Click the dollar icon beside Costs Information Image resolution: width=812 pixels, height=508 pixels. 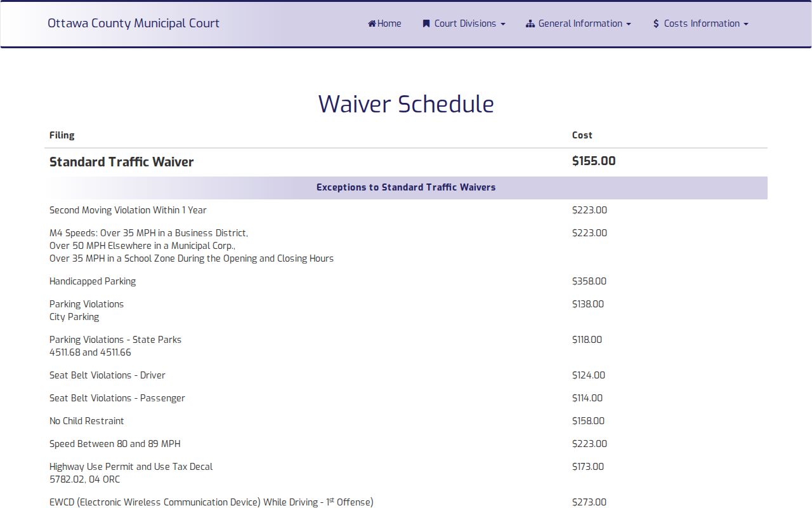[656, 23]
